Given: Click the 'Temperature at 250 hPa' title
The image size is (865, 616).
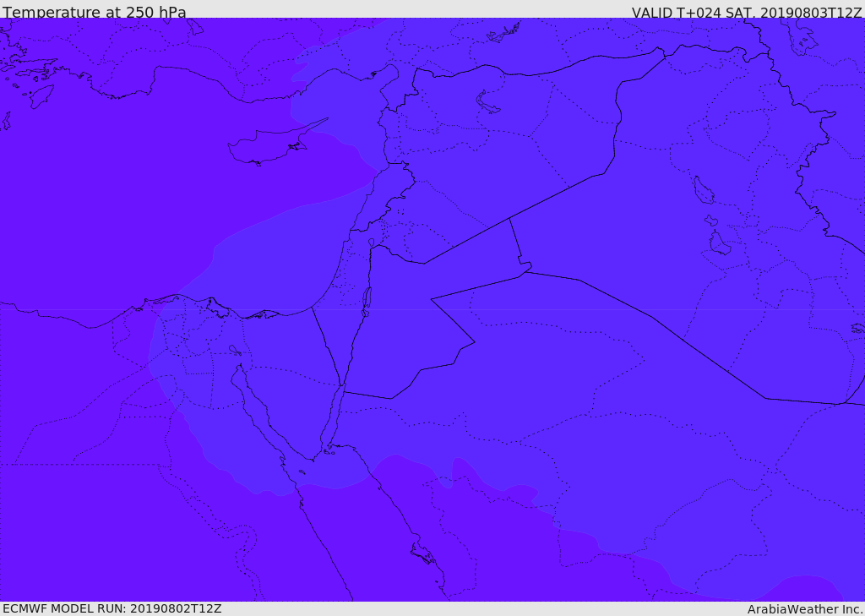Looking at the screenshot, I should (95, 12).
